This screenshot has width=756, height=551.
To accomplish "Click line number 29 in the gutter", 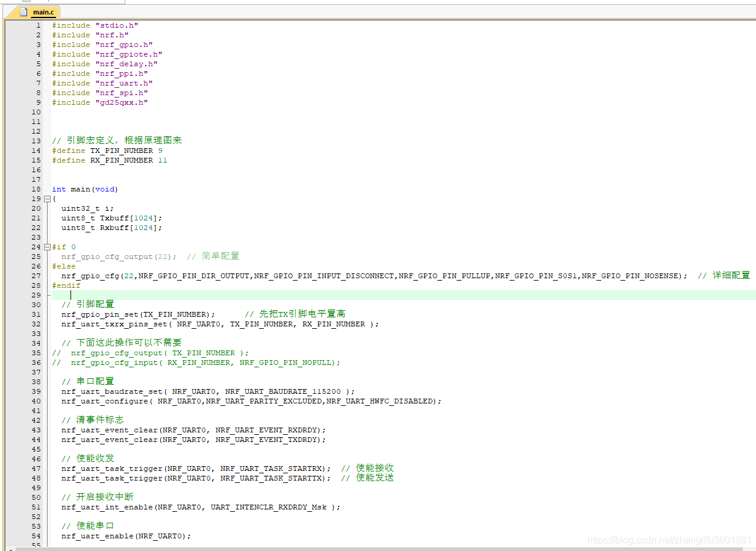I will tap(37, 295).
